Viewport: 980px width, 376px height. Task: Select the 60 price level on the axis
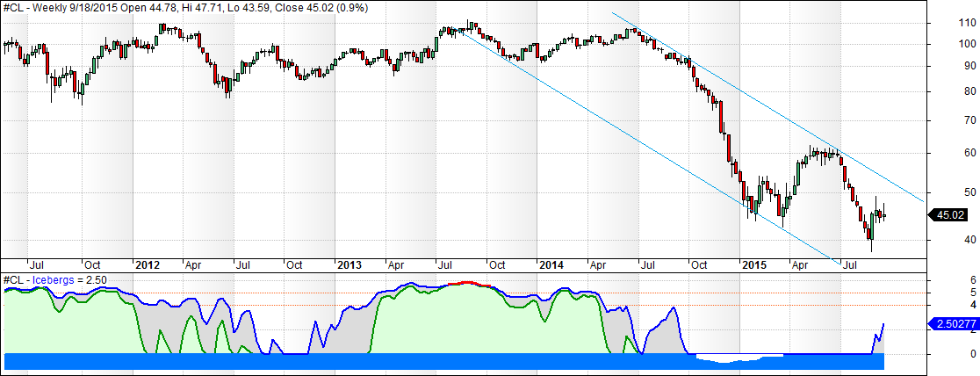pyautogui.click(x=944, y=154)
